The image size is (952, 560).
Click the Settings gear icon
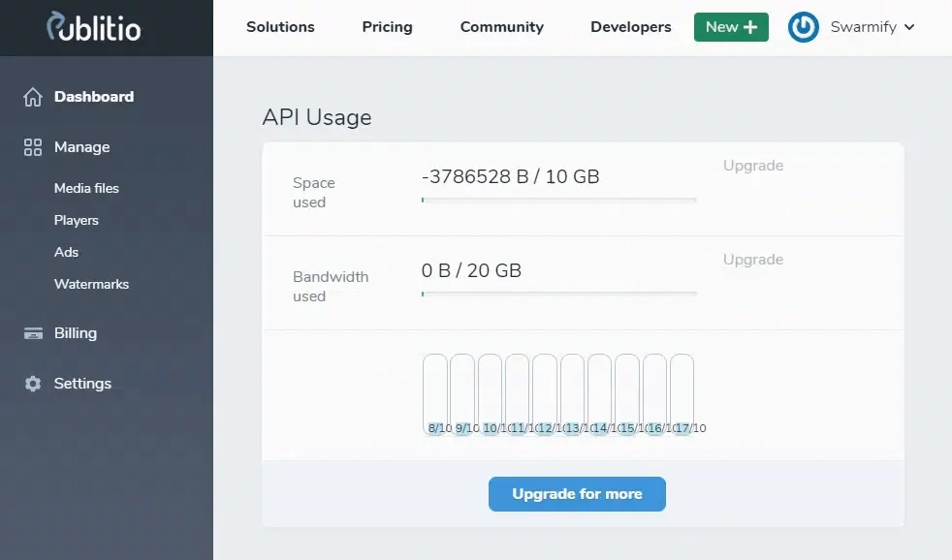[33, 384]
